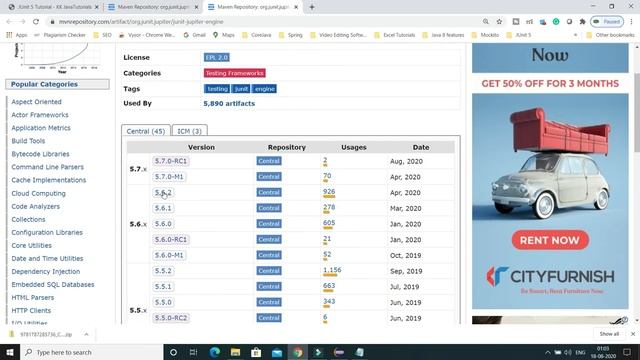Open Dependency Injection category
The width and height of the screenshot is (640, 360).
click(46, 271)
